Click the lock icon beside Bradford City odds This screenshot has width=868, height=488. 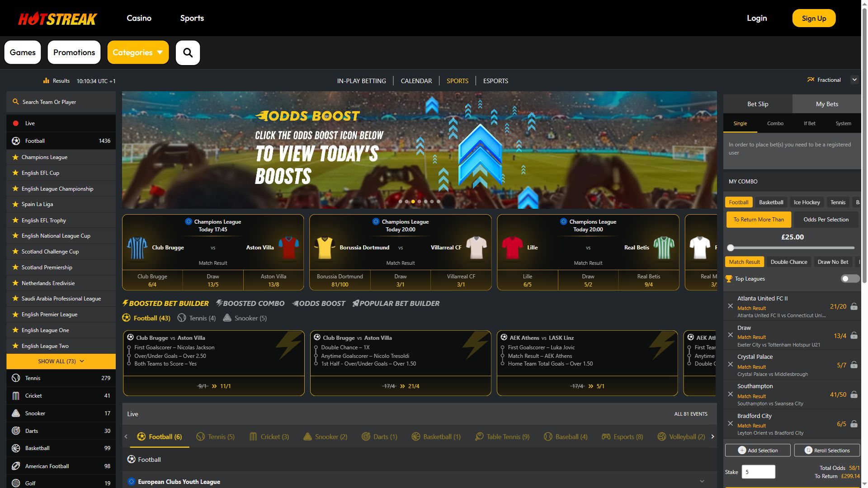pos(854,424)
